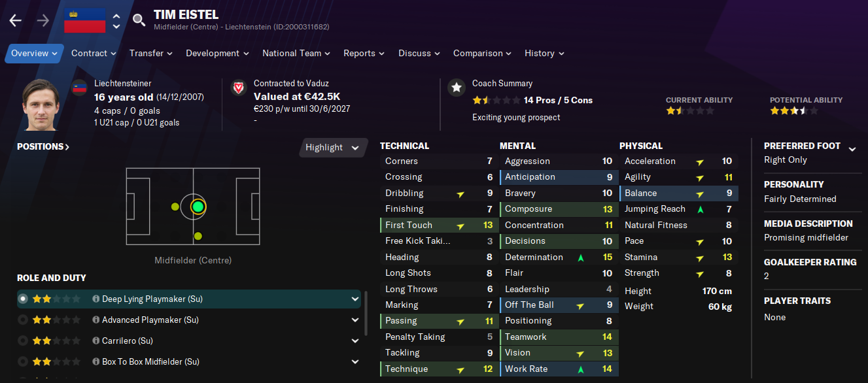Viewport: 868px width, 383px height.
Task: Click the info icon beside Deep Lying Playmaker
Action: 95,299
